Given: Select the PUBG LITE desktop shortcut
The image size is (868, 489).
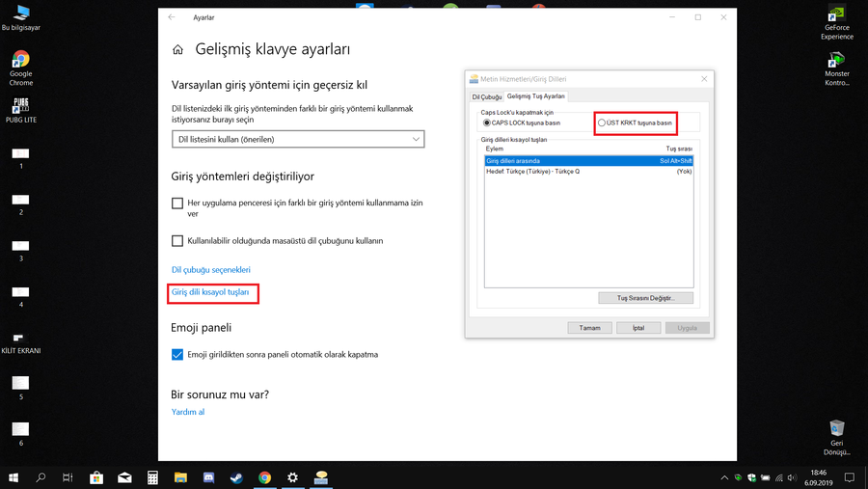Looking at the screenshot, I should click(x=21, y=110).
